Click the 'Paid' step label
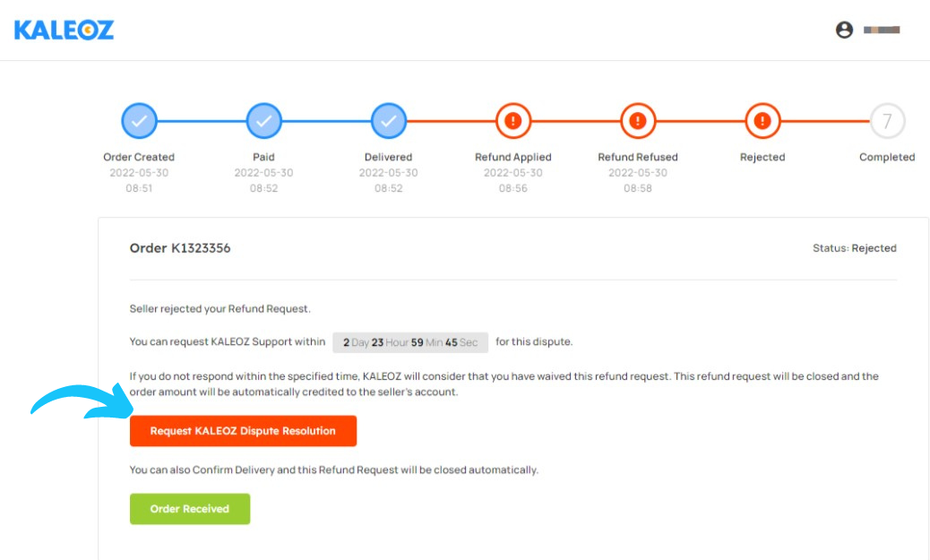The height and width of the screenshot is (560, 930). [x=264, y=157]
